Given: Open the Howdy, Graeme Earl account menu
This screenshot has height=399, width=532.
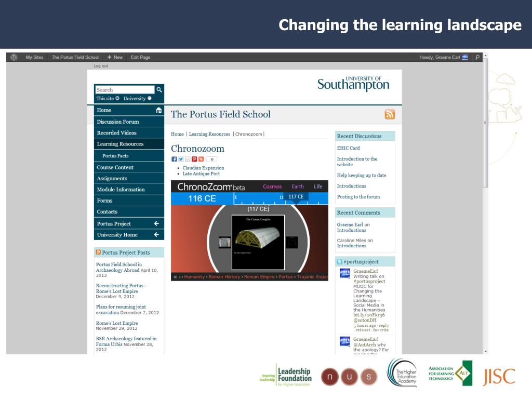Looking at the screenshot, I should pyautogui.click(x=444, y=57).
